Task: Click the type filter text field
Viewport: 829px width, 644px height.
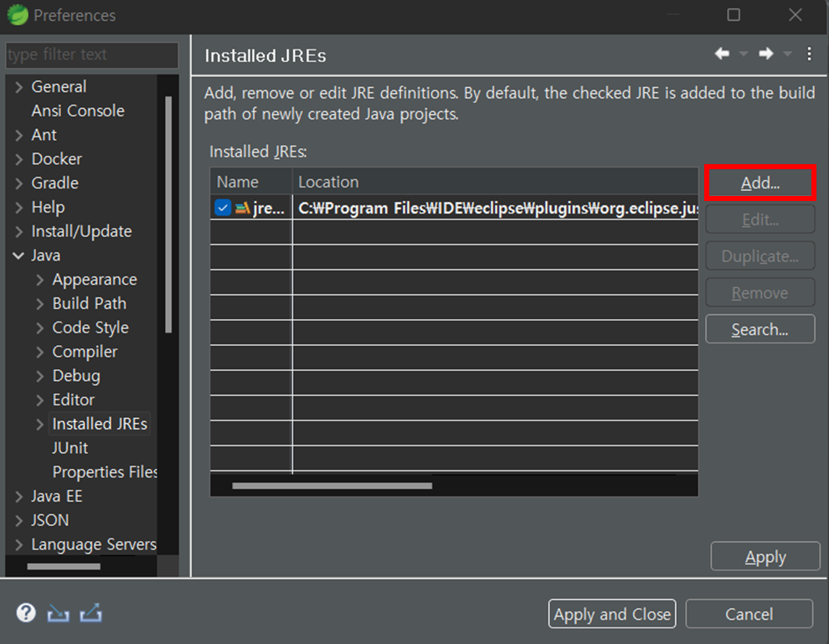Action: tap(92, 54)
